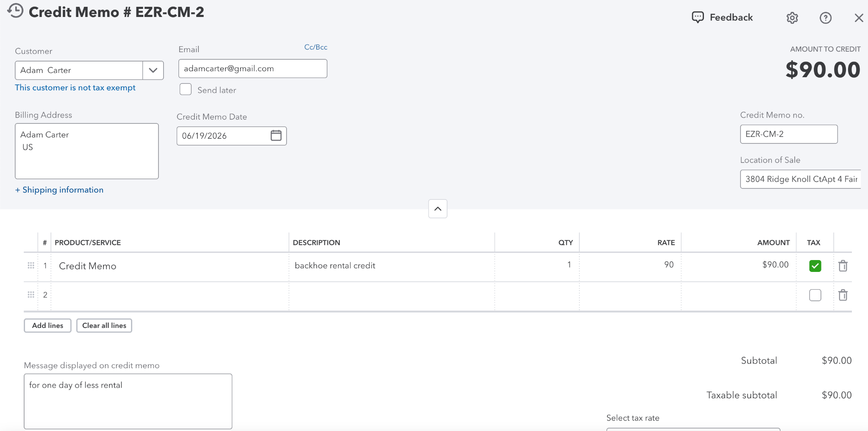The height and width of the screenshot is (431, 868).
Task: Grab the drag handle for line 2
Action: tap(31, 294)
